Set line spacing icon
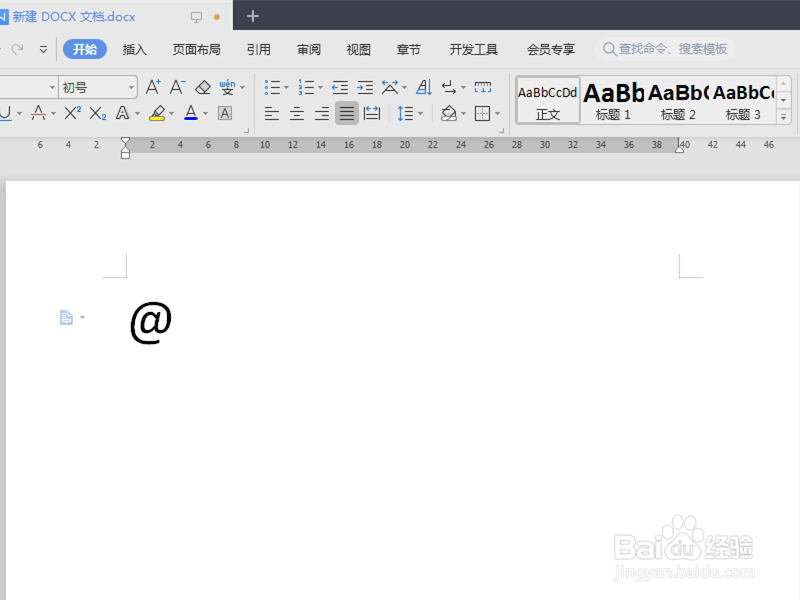The image size is (800, 600). [405, 113]
